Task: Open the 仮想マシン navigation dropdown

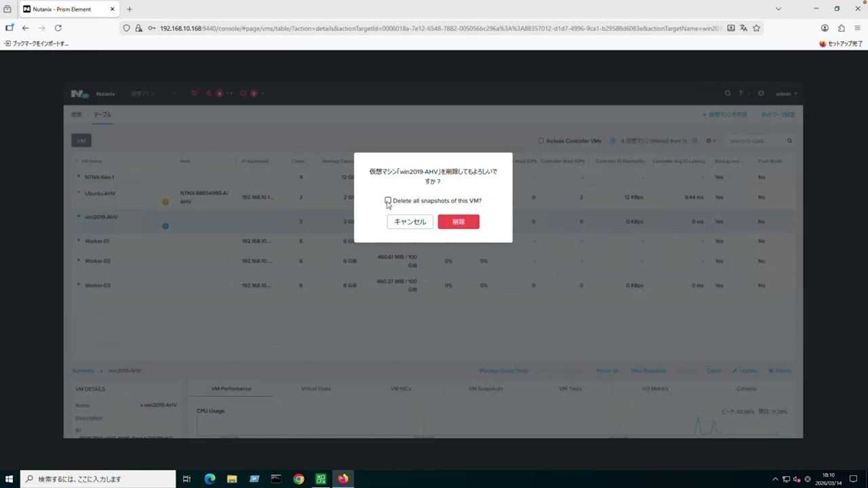Action: pyautogui.click(x=153, y=94)
